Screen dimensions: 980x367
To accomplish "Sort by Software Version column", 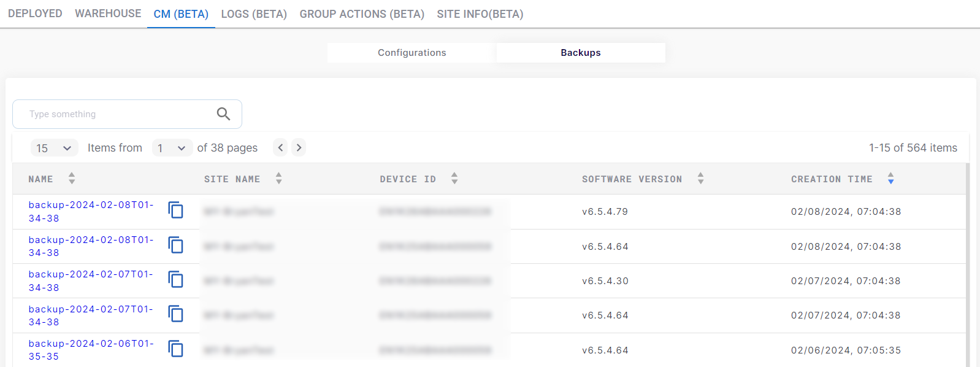I will click(x=700, y=179).
